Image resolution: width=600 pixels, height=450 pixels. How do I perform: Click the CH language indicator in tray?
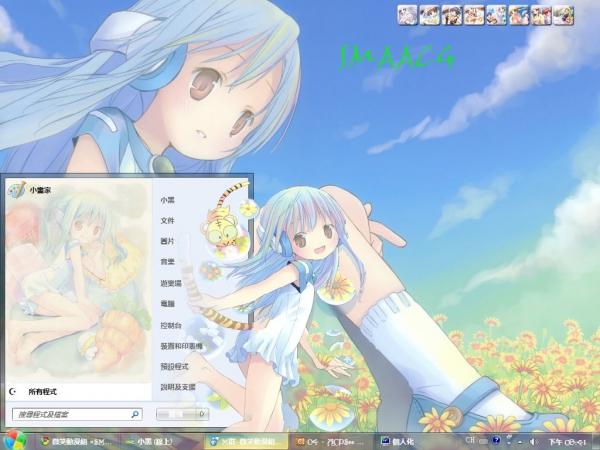[470, 440]
